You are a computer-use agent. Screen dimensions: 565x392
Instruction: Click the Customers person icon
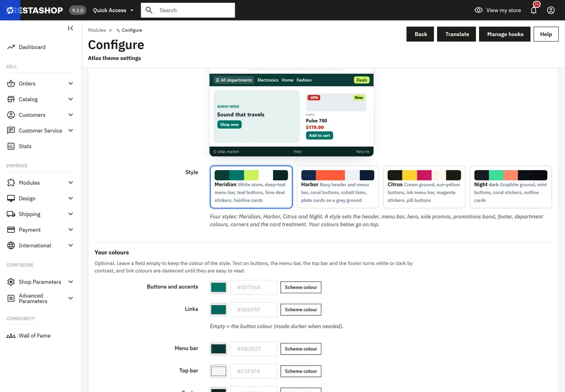pos(11,115)
